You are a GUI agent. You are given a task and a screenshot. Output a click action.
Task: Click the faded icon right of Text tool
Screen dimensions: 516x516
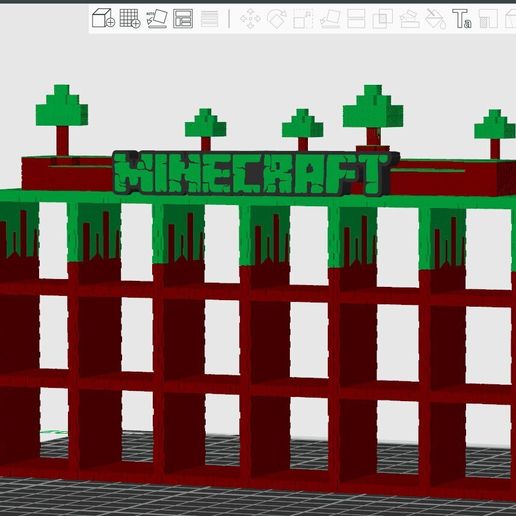[x=488, y=19]
